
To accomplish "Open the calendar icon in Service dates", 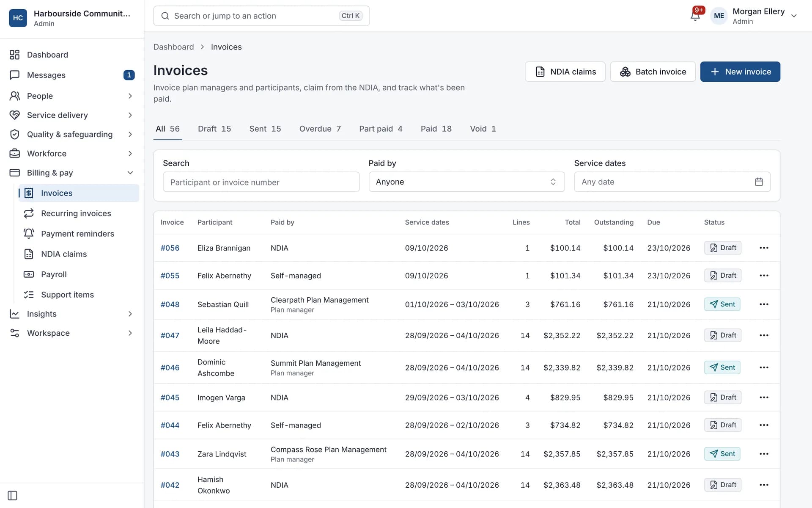I will [759, 182].
